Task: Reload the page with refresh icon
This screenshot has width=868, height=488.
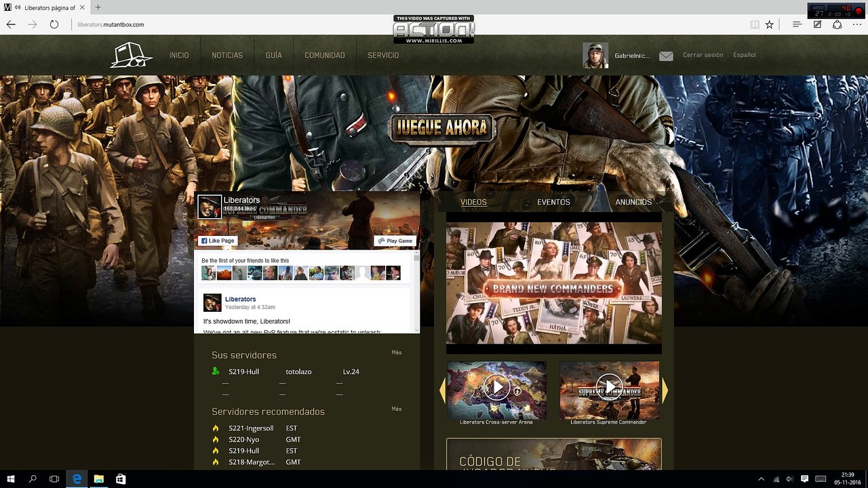Action: [54, 24]
